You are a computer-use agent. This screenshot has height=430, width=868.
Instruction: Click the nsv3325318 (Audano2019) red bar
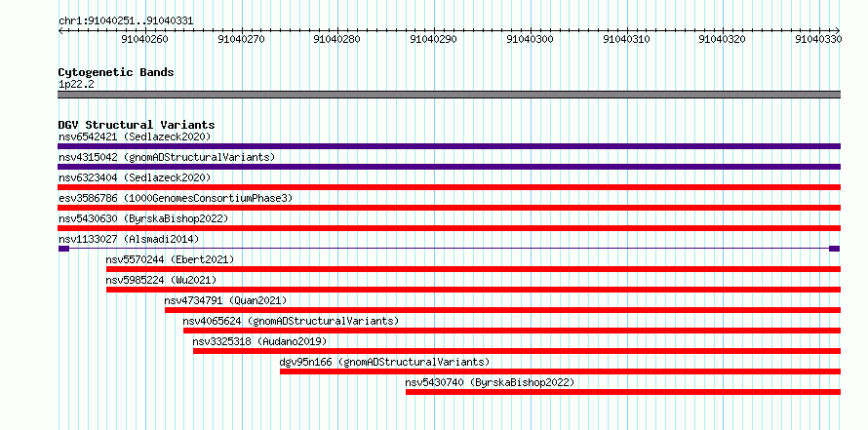[517, 351]
